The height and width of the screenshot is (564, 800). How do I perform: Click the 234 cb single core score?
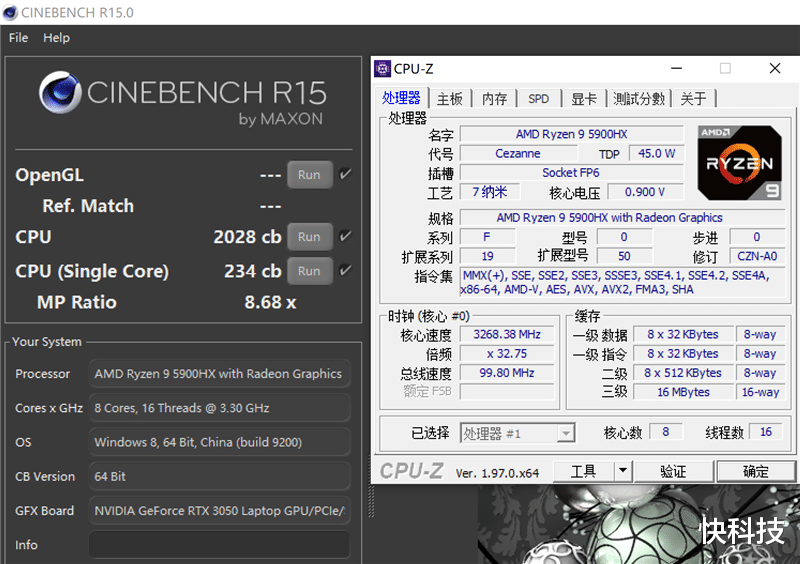(x=253, y=271)
